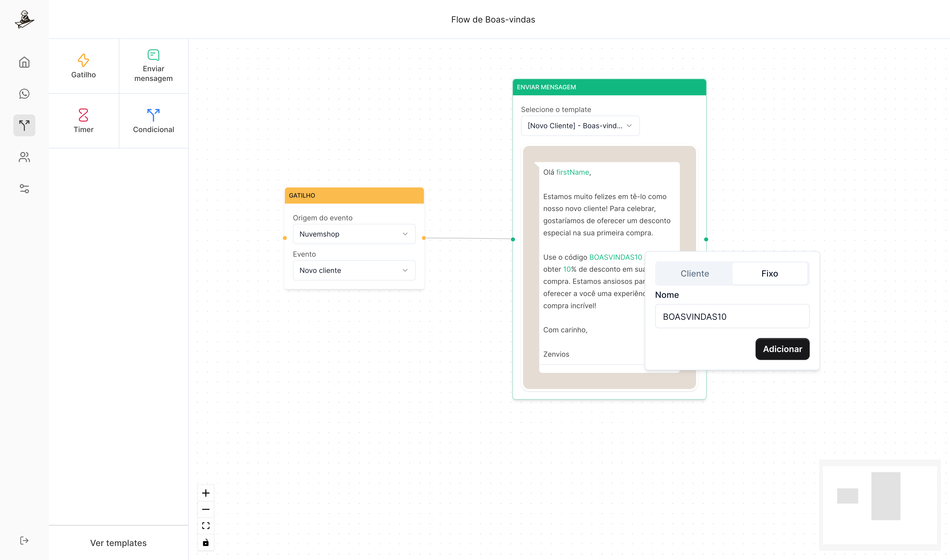Click the Zenvios logo
Viewport: 950px width, 560px height.
coord(24,19)
